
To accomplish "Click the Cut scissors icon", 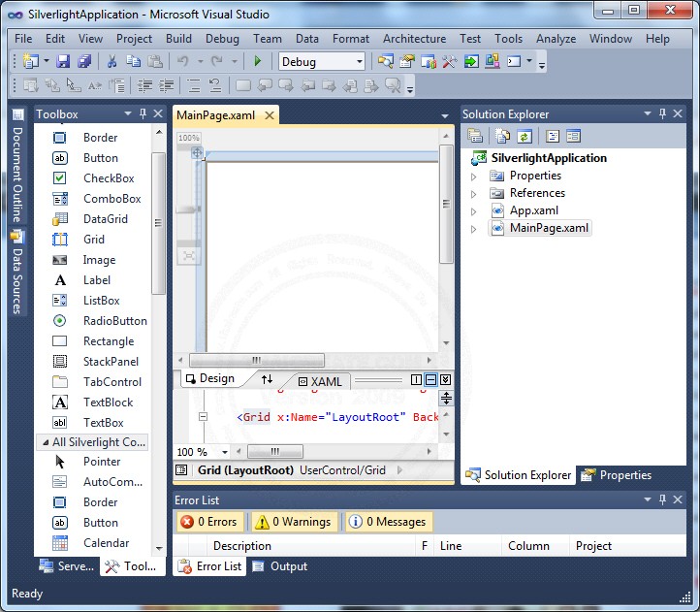I will (x=111, y=61).
